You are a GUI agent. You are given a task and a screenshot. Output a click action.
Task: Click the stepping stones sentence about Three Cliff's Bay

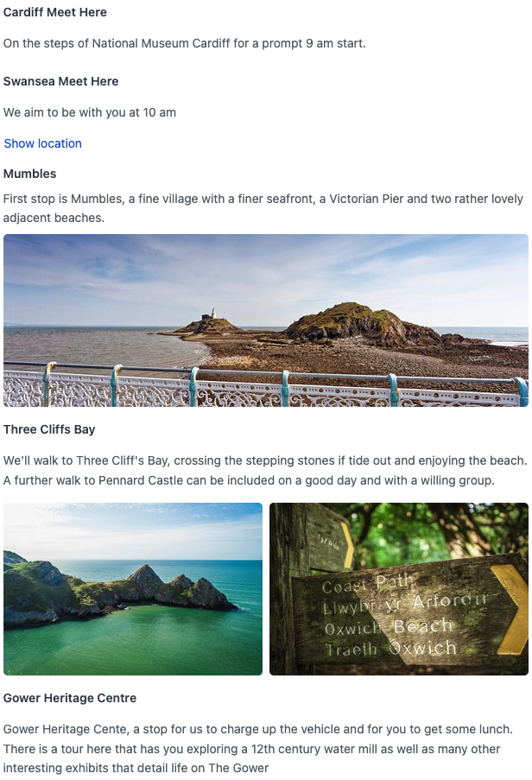265,460
